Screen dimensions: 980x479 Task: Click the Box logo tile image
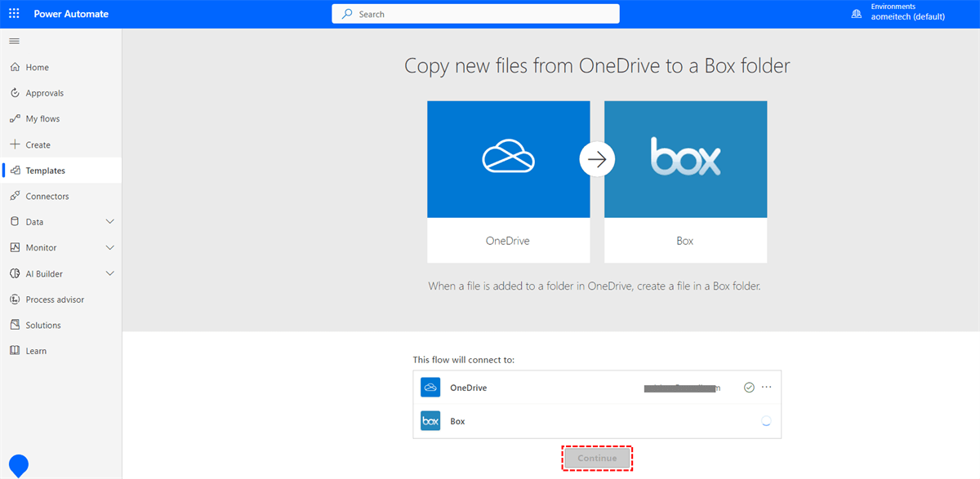click(685, 159)
